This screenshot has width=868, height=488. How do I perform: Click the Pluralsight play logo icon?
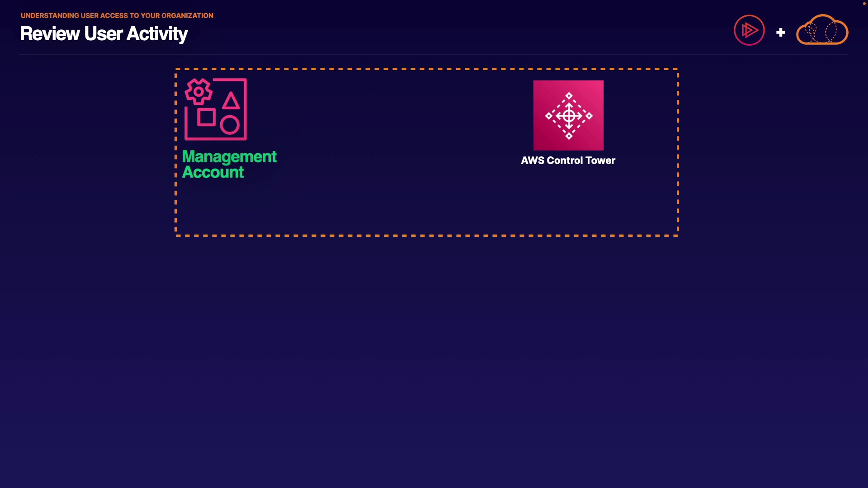749,30
